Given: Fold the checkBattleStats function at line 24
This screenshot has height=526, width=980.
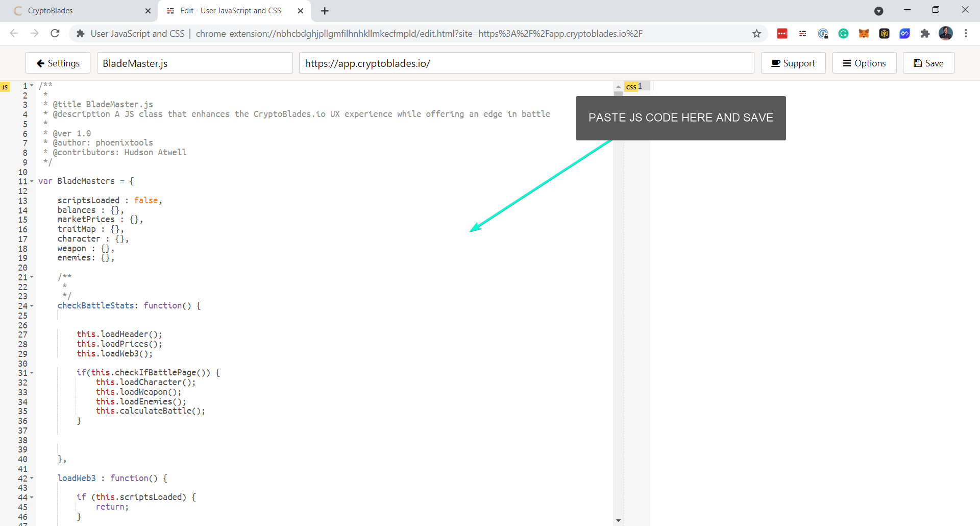Looking at the screenshot, I should tap(32, 306).
